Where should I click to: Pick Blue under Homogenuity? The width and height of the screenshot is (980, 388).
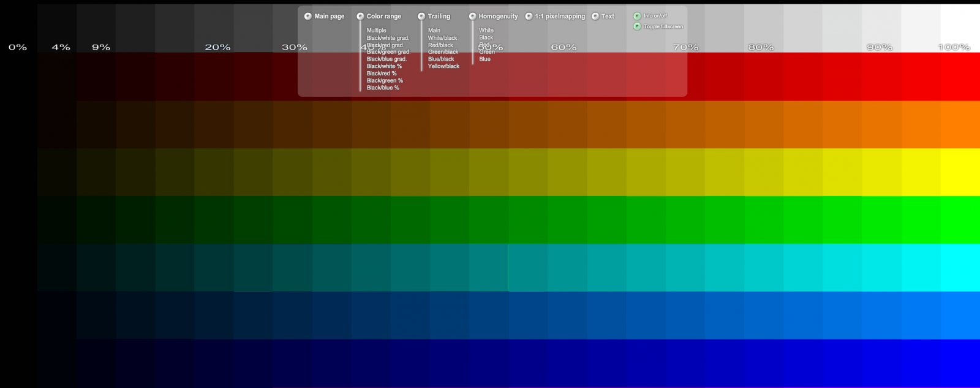click(x=484, y=59)
